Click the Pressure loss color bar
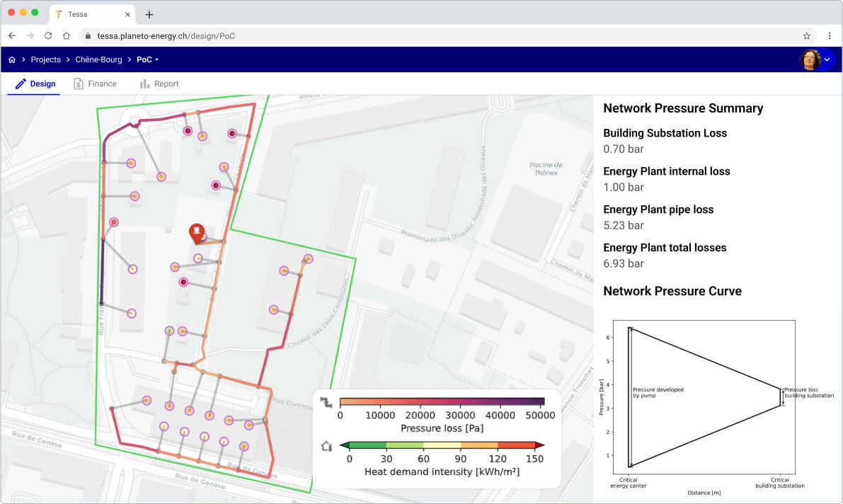Image resolution: width=843 pixels, height=504 pixels. point(442,402)
